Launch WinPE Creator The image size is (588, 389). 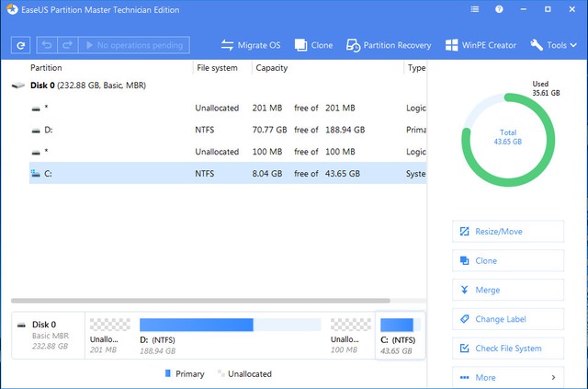(481, 45)
